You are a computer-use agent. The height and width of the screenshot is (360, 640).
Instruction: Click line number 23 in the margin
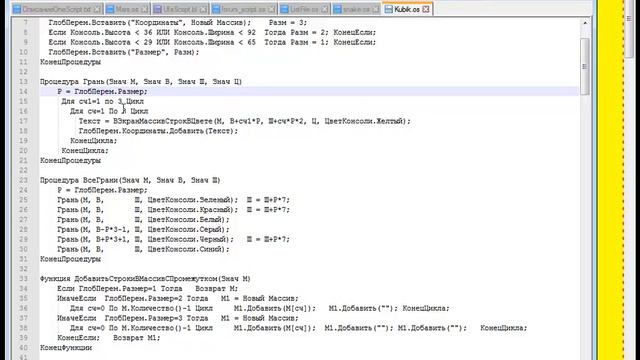(x=23, y=180)
